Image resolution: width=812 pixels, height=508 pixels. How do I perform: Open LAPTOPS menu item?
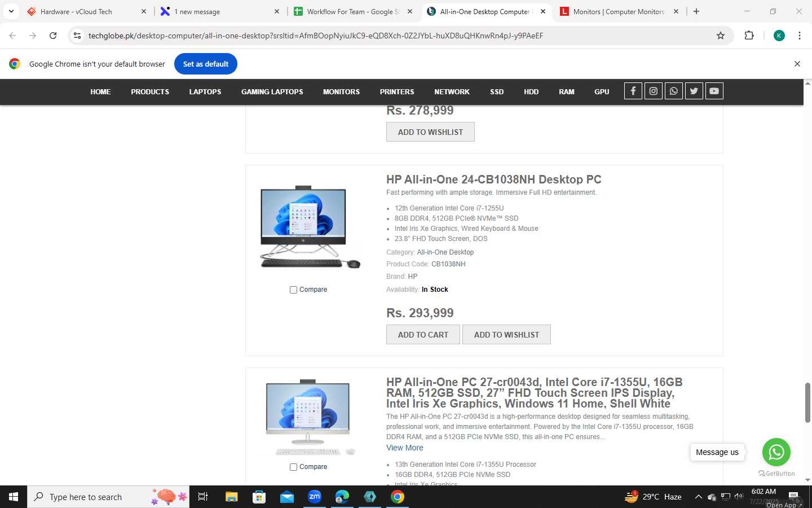pyautogui.click(x=205, y=91)
